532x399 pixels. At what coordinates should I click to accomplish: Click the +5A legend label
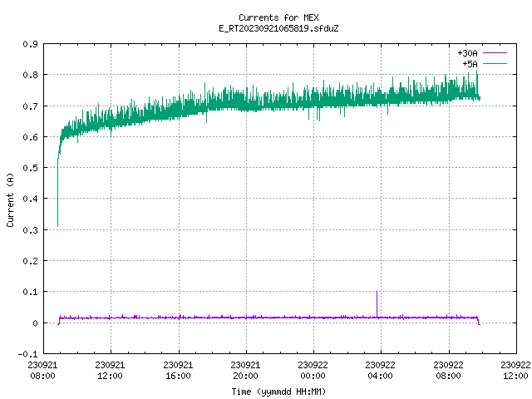pyautogui.click(x=470, y=64)
